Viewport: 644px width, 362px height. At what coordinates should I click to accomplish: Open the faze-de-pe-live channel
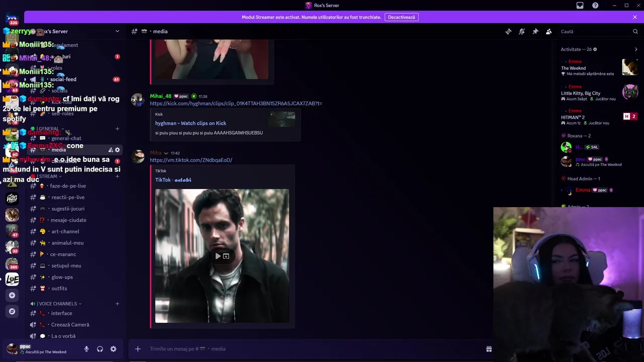click(68, 186)
